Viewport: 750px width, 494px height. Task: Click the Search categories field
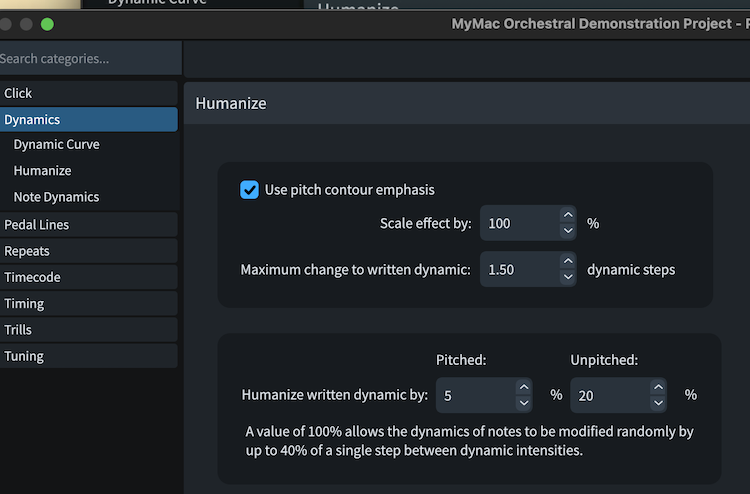(x=88, y=59)
